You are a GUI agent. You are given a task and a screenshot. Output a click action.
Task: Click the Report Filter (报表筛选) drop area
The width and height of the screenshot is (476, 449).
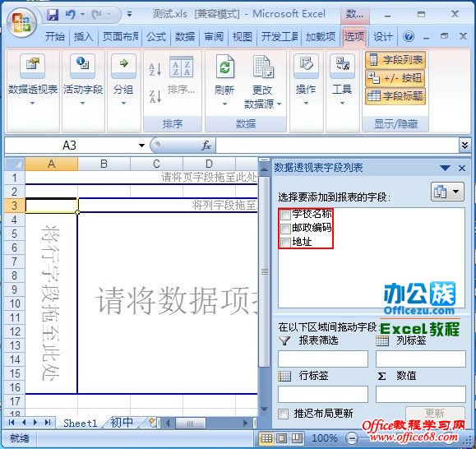323,359
